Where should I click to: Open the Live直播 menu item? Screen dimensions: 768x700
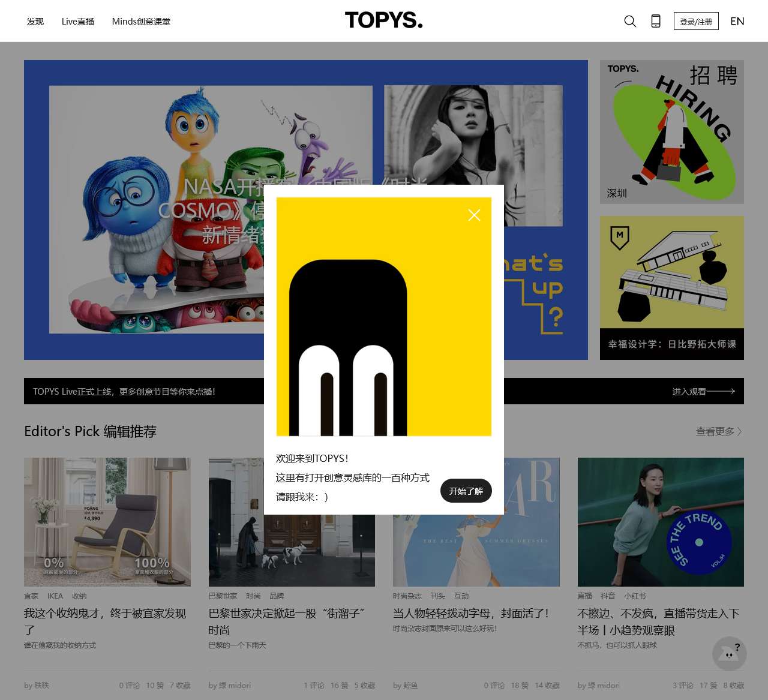click(x=78, y=22)
